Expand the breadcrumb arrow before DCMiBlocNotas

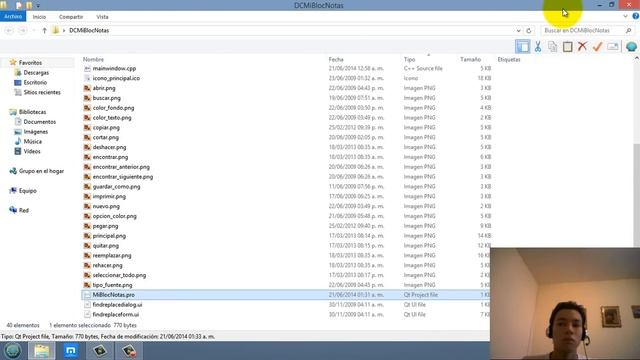point(64,31)
